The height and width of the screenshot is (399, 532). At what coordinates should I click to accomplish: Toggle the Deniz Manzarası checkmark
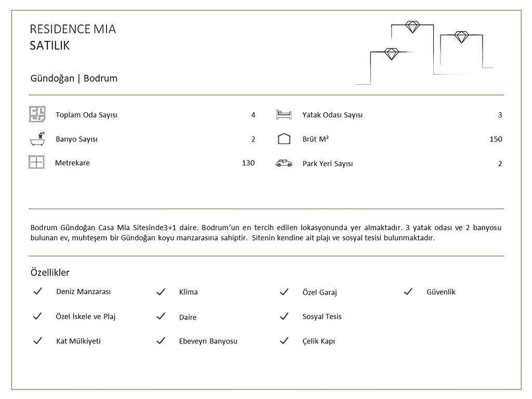37,291
